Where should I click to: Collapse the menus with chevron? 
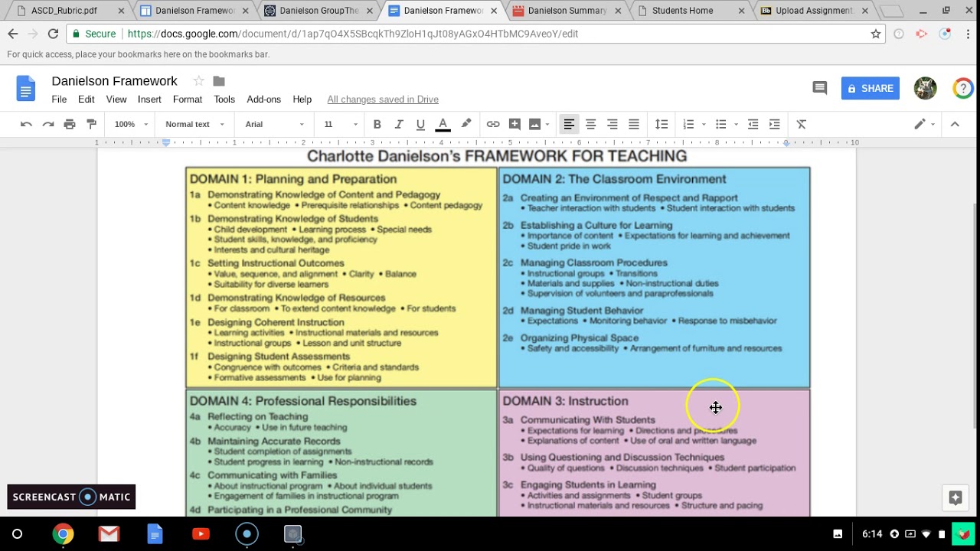(x=955, y=124)
